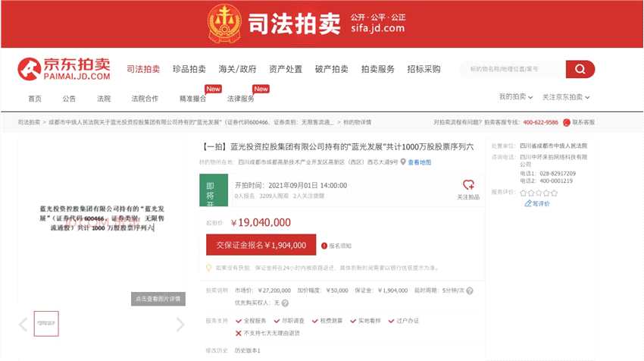Screen dimensions: 644x361
Task: Click 司法拍卖 breadcrumb link
Action: [x=29, y=122]
